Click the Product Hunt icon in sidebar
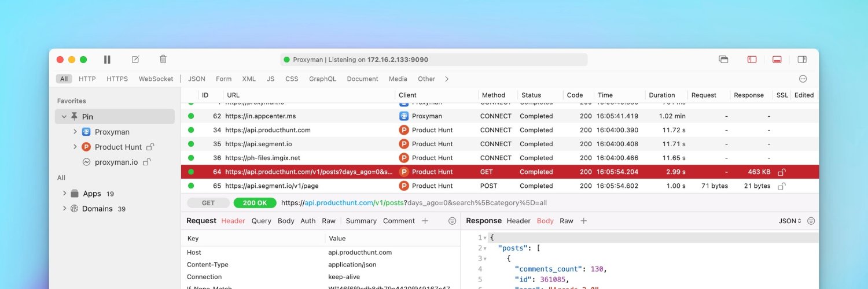Screen dimensions: 868x289 86,147
